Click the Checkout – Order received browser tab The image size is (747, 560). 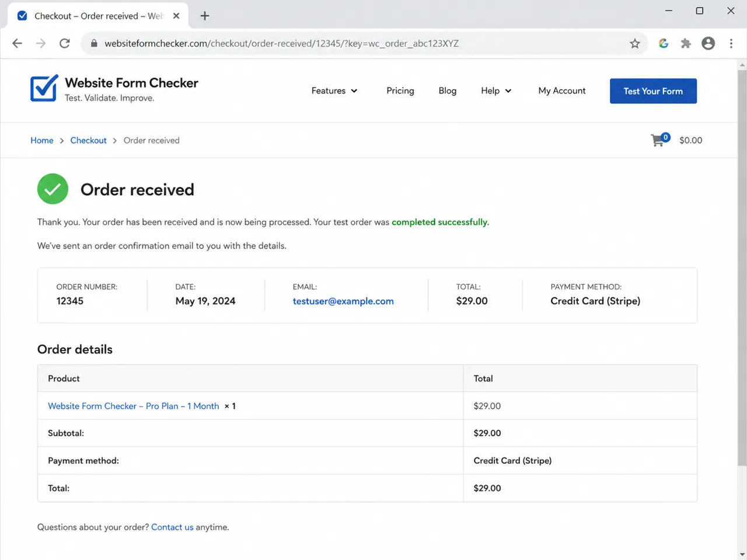[98, 16]
